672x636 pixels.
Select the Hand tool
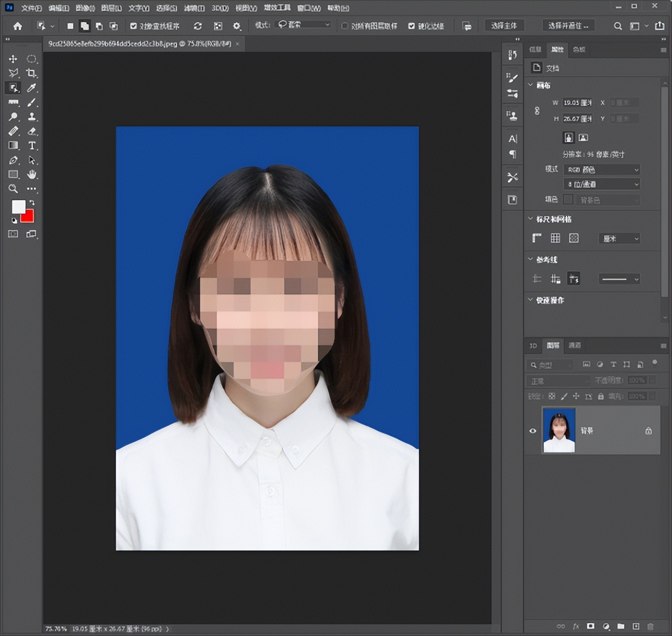coord(32,174)
